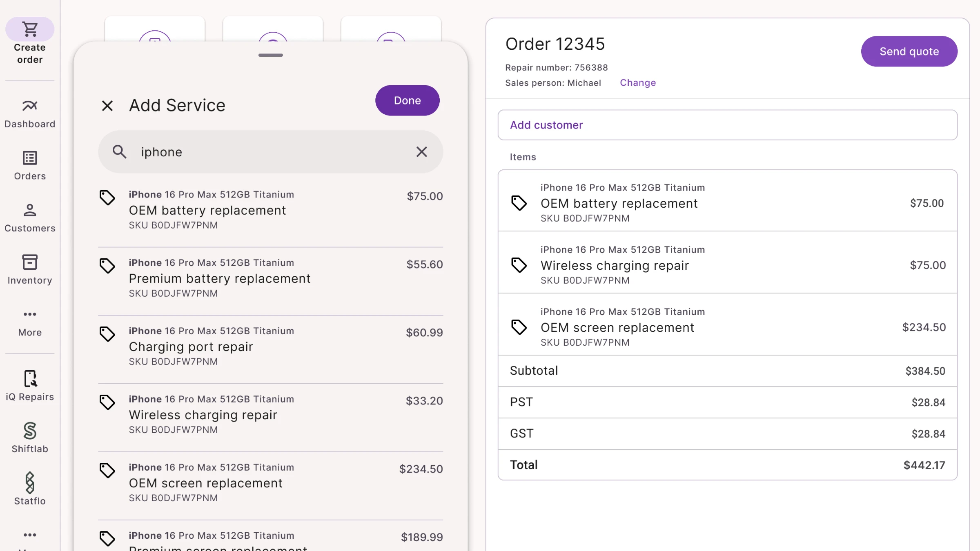Open the Orders list

[x=30, y=166]
